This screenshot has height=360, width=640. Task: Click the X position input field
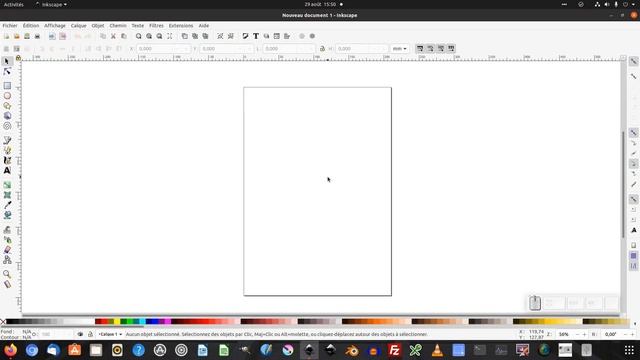click(163, 49)
